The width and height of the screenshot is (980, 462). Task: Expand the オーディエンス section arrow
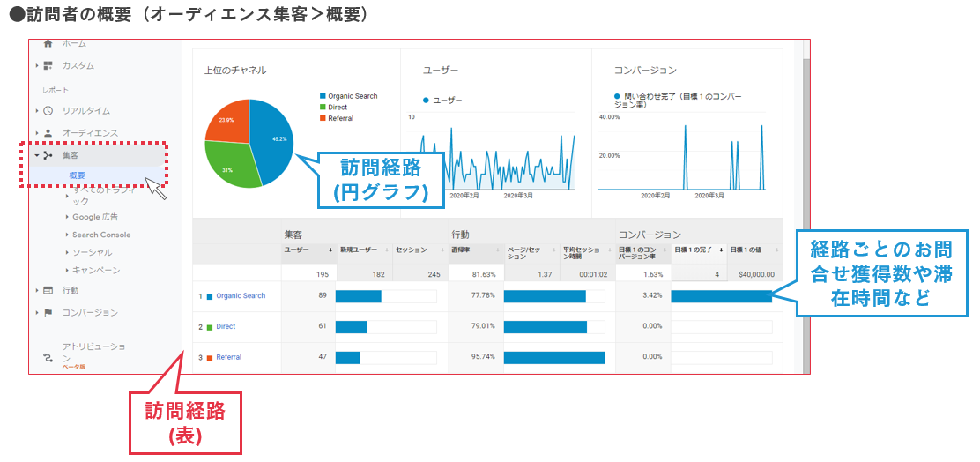(x=37, y=132)
